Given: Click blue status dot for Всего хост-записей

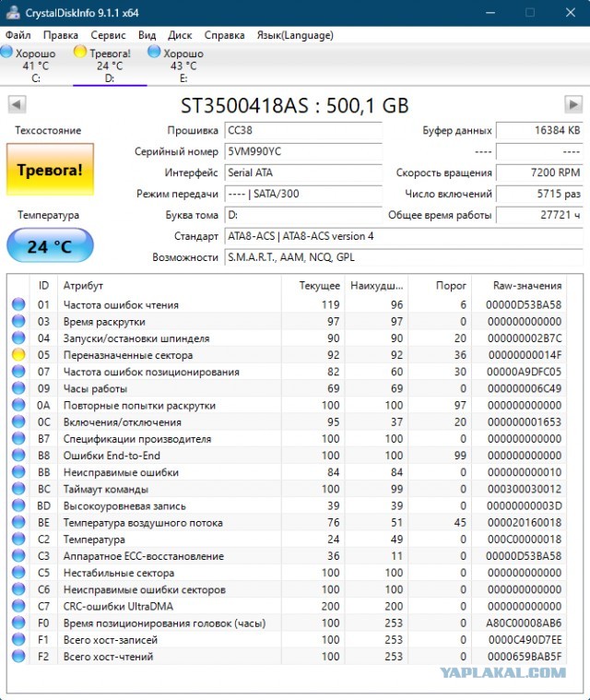Looking at the screenshot, I should [18, 639].
